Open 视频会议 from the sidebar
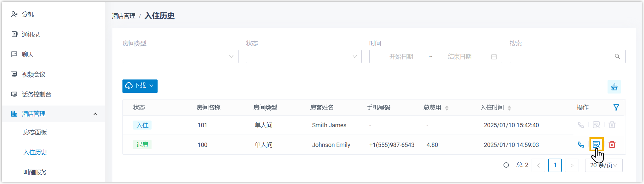The image size is (644, 184). coord(33,74)
